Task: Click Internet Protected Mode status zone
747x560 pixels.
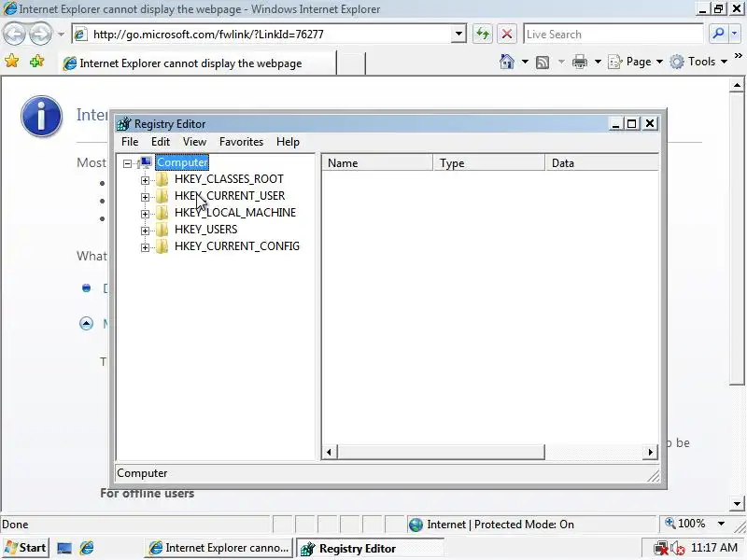Action: coord(491,525)
